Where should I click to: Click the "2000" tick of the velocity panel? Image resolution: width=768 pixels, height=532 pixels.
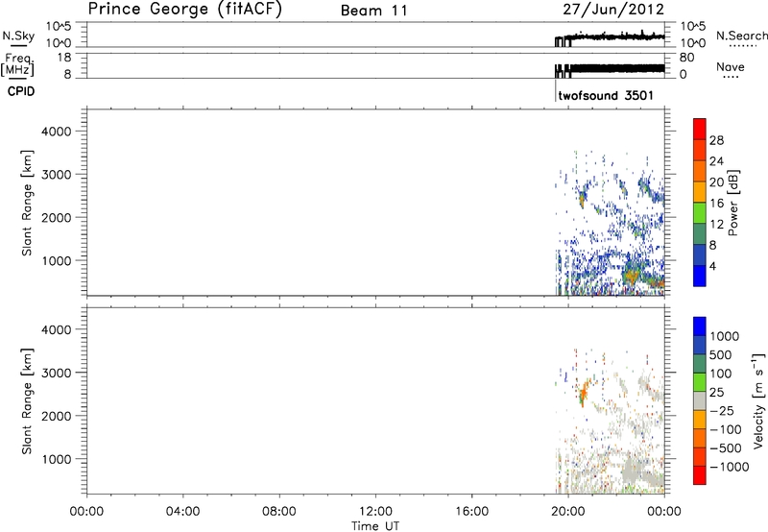click(x=56, y=416)
